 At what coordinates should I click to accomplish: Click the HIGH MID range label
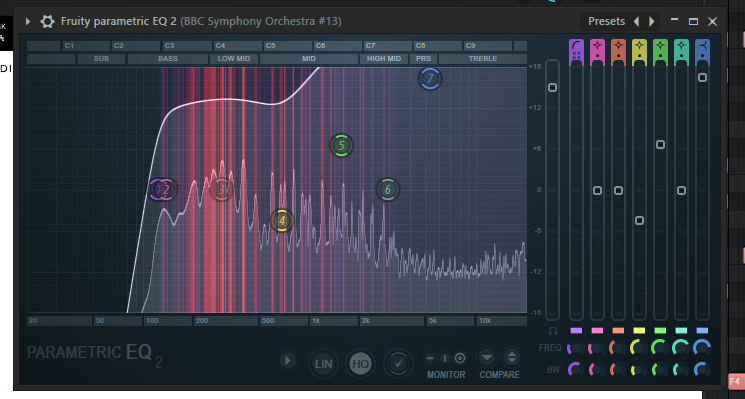point(384,59)
